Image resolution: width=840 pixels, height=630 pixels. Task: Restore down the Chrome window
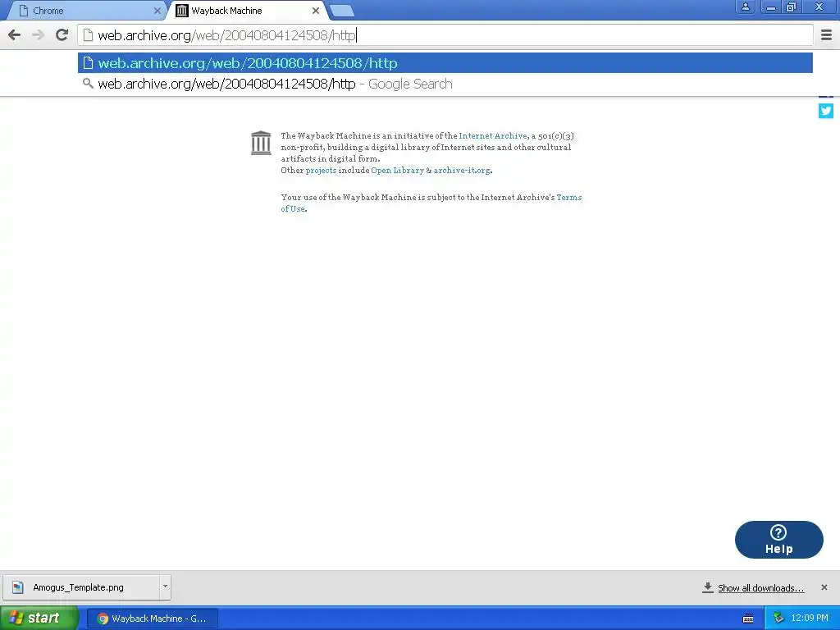(x=792, y=7)
